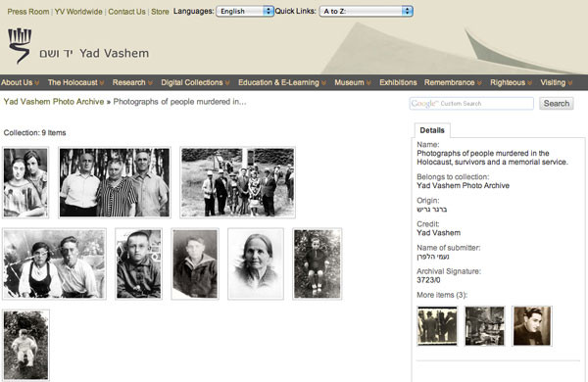Focus the Google Custom Search field

(x=471, y=104)
